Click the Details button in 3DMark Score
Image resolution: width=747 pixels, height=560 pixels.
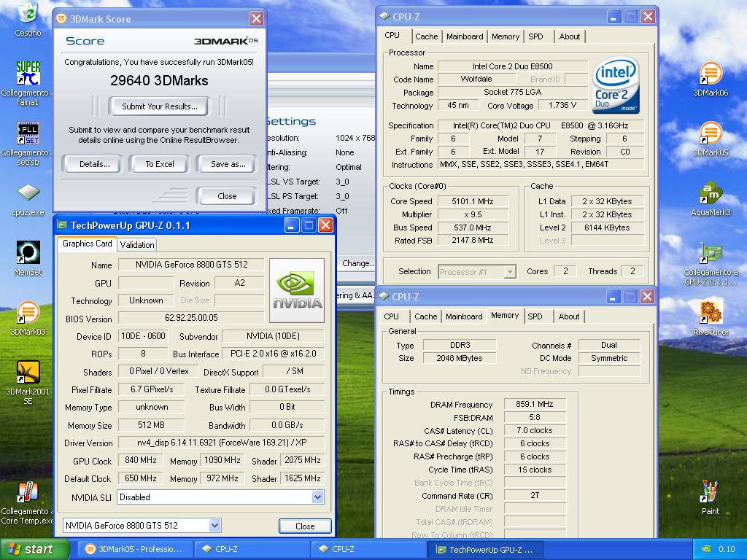coord(94,164)
